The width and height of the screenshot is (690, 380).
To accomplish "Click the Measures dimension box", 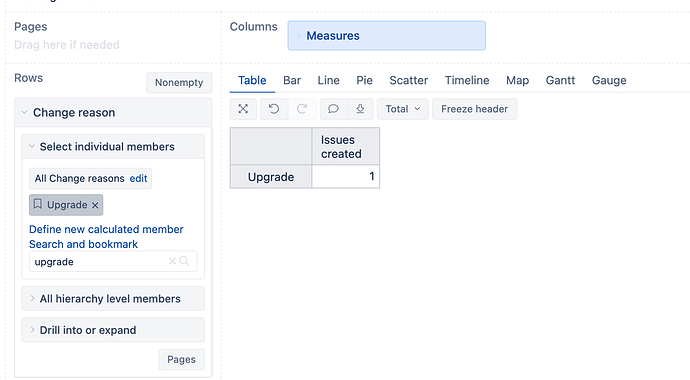I will click(387, 36).
